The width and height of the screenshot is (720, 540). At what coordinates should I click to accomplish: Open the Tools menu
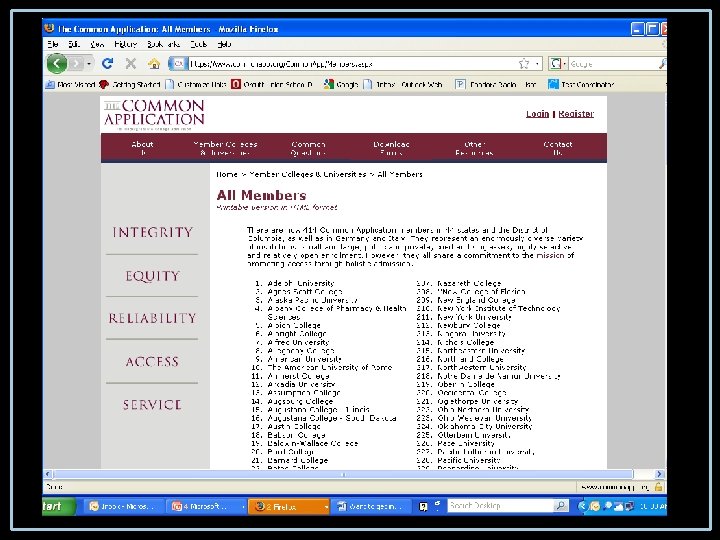198,44
